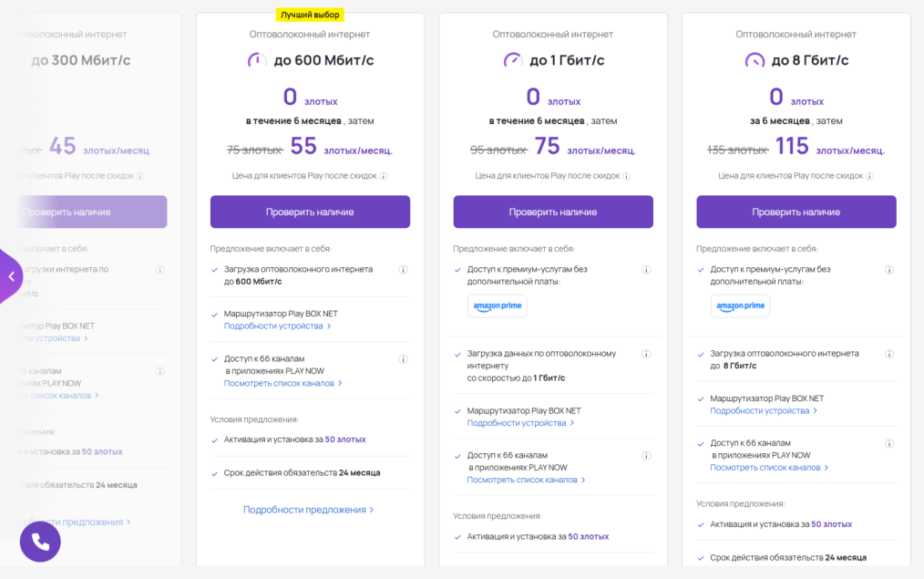Click info icon beside 75 zł price note

tap(627, 176)
